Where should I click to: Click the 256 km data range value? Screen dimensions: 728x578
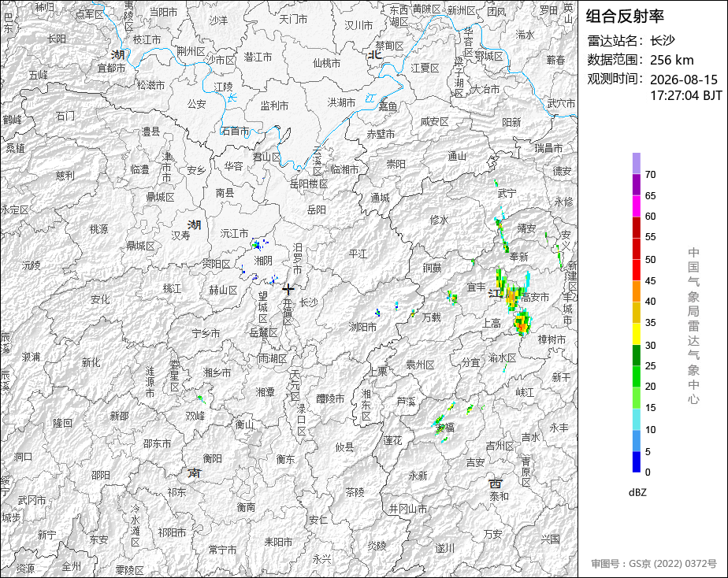(x=672, y=61)
